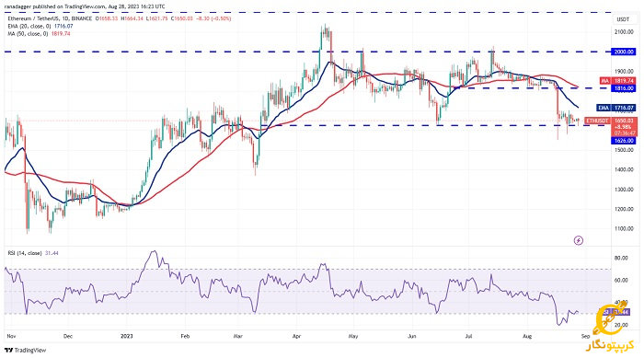The height and width of the screenshot is (358, 644).
Task: Click the Apr label on time axis
Action: pyautogui.click(x=296, y=336)
